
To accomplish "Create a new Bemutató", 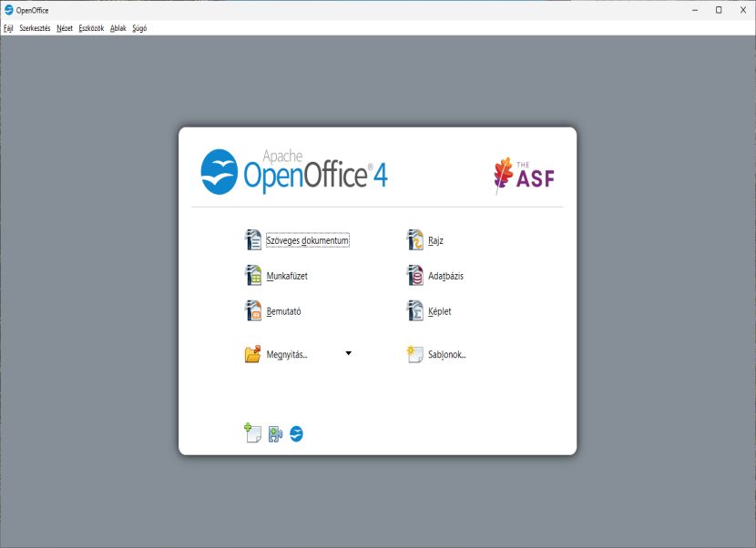I will click(283, 311).
